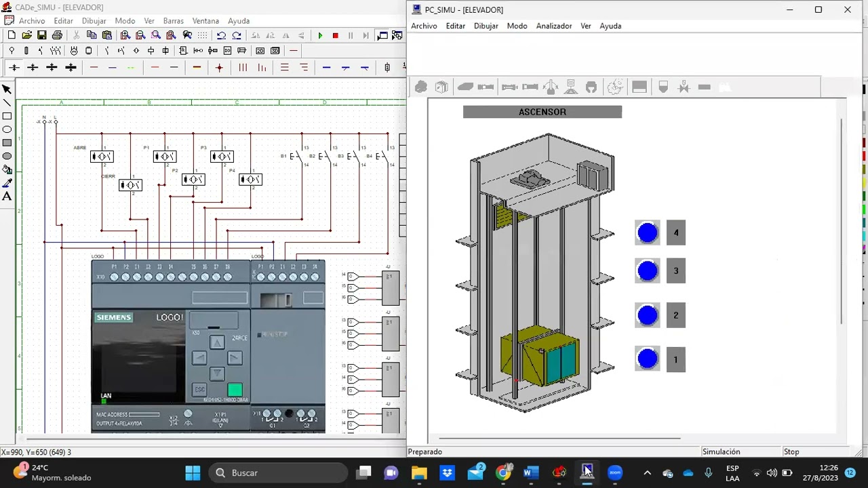The image size is (868, 488).
Task: Show hidden system tray icons chevron
Action: pyautogui.click(x=647, y=473)
